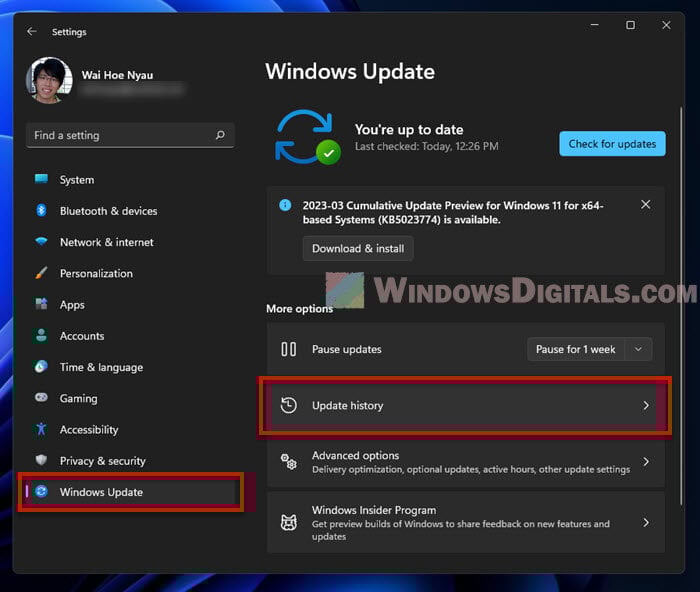Open Advanced options chevron
Viewport: 700px width, 592px height.
tap(646, 462)
